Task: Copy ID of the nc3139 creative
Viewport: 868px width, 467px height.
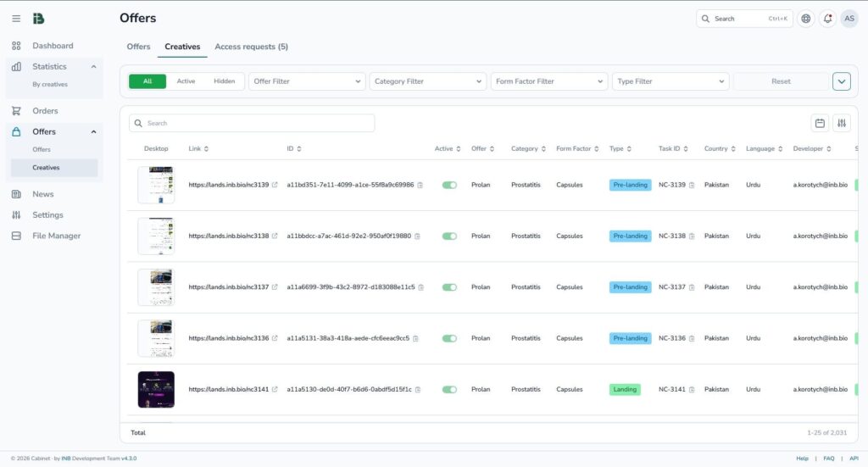Action: [x=420, y=185]
